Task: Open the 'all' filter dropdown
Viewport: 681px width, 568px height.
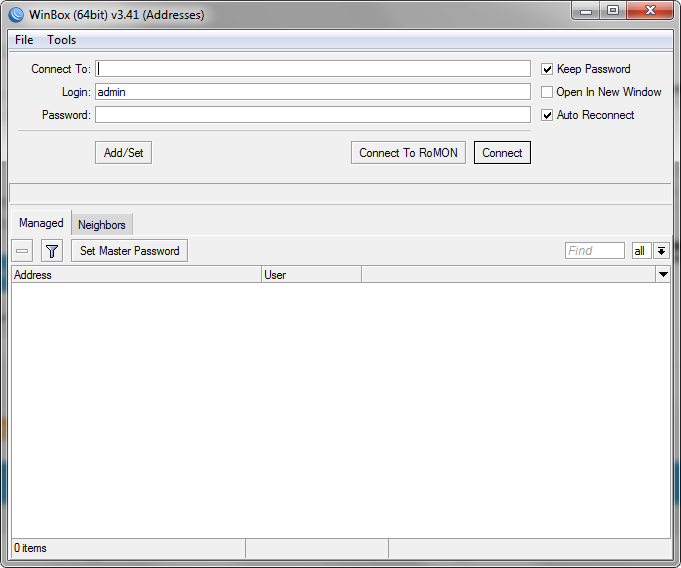Action: [x=641, y=251]
